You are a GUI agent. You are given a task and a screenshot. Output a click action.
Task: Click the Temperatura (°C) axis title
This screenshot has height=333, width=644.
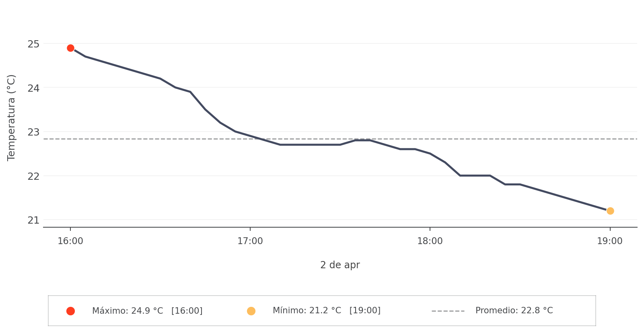[x=11, y=117]
